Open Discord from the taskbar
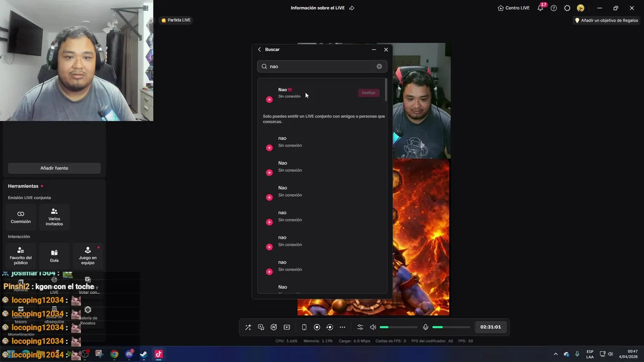The height and width of the screenshot is (362, 644). 129,354
